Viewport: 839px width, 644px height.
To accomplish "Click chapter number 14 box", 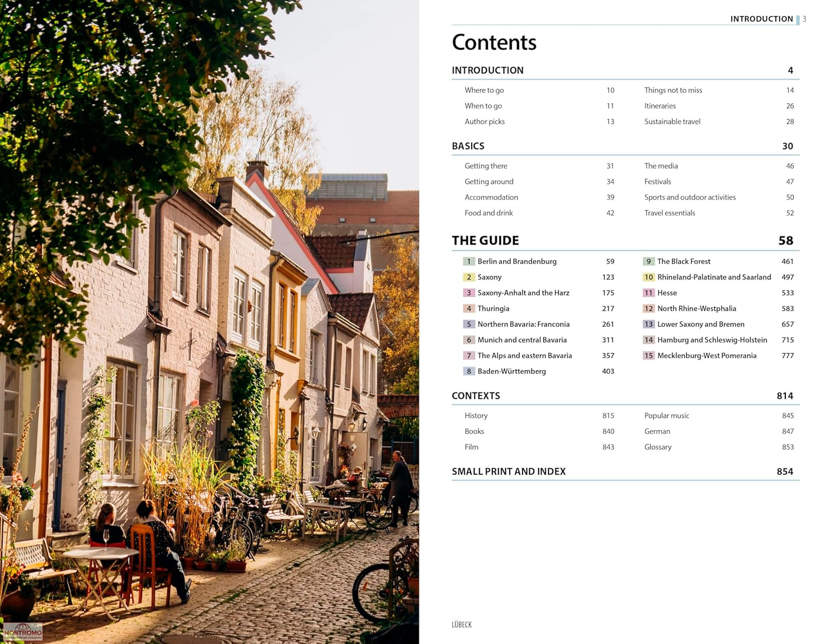I will [649, 340].
